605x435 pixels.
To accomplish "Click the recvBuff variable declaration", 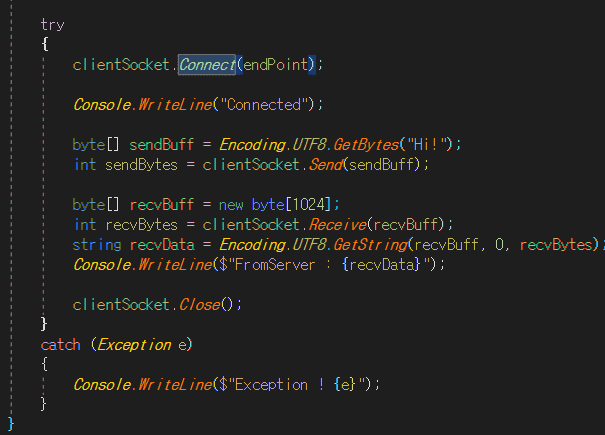I will [x=161, y=205].
